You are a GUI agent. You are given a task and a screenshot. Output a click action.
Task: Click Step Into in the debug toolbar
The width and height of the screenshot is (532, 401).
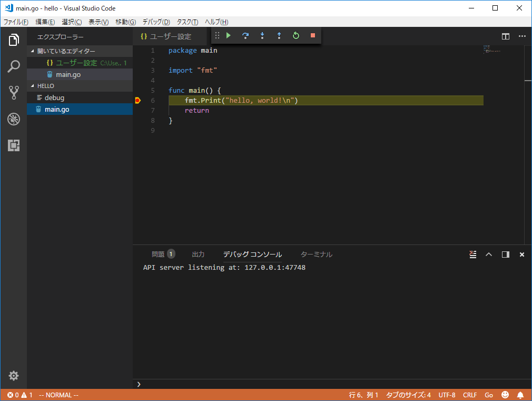point(262,35)
